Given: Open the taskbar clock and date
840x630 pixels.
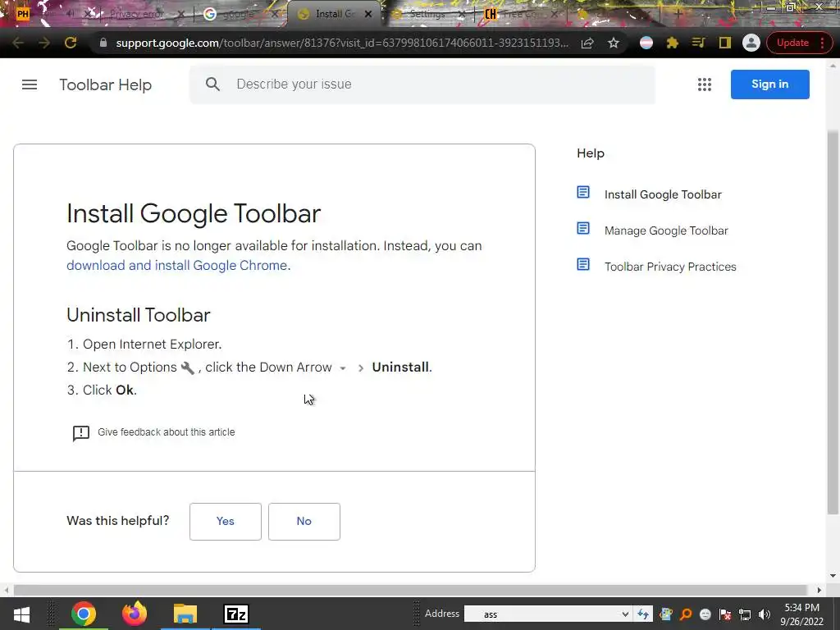Looking at the screenshot, I should [x=801, y=614].
